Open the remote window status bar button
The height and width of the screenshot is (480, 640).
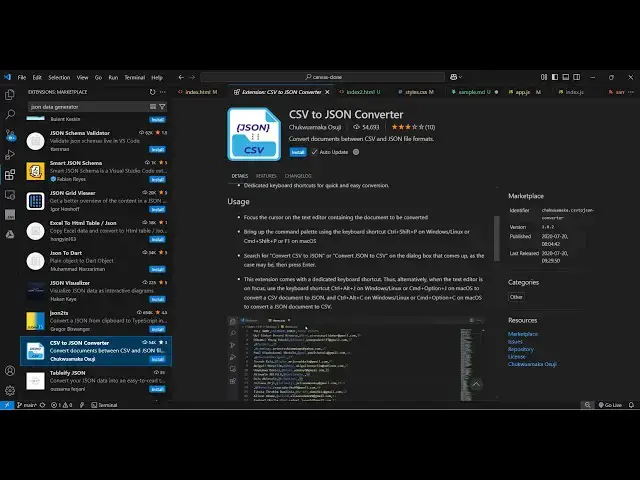coord(7,405)
